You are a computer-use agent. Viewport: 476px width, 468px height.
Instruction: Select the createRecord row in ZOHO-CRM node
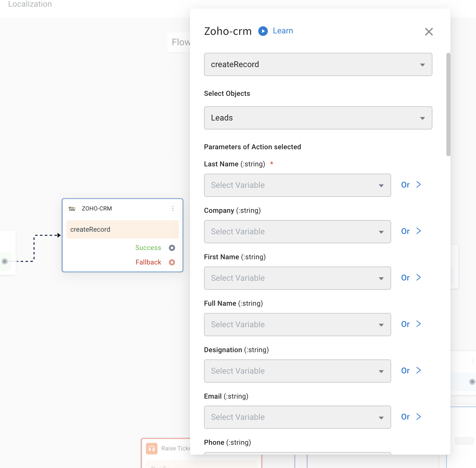tap(122, 229)
